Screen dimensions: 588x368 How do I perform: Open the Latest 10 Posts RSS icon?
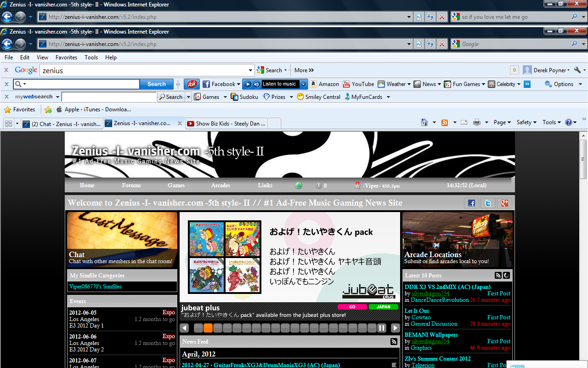coord(498,276)
